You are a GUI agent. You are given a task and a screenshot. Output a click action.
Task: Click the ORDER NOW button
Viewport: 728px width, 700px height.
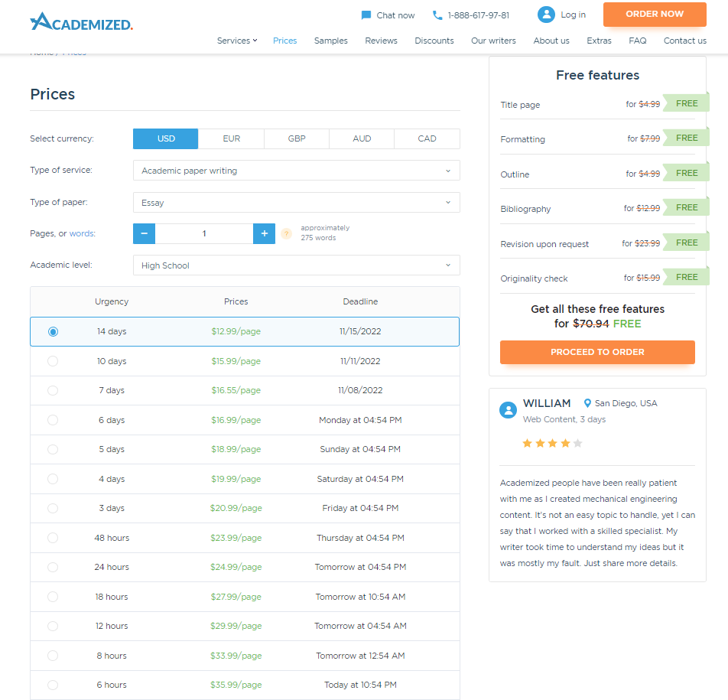pyautogui.click(x=655, y=15)
